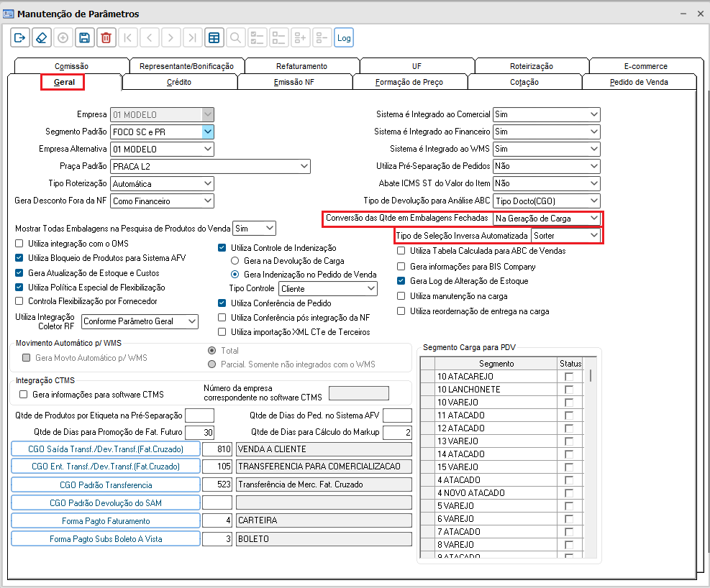Switch to the Roteirização tab

click(x=532, y=66)
